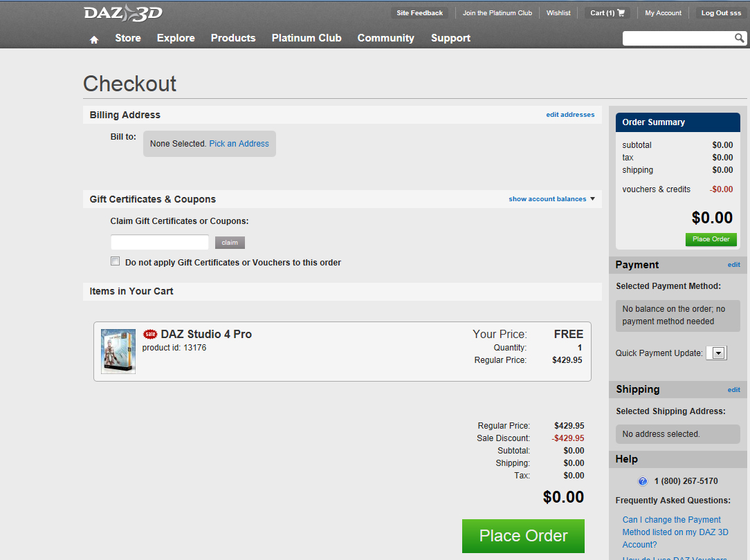Click the site search input field
This screenshot has width=750, height=560.
click(x=678, y=38)
